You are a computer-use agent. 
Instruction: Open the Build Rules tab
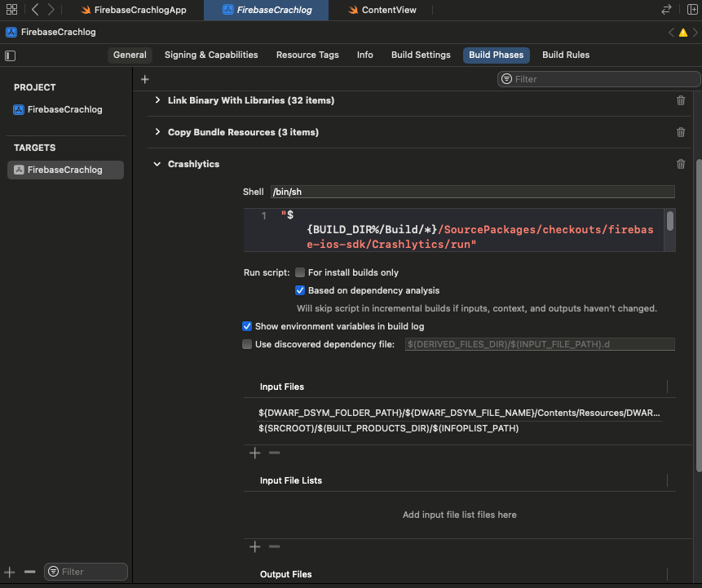(x=566, y=55)
